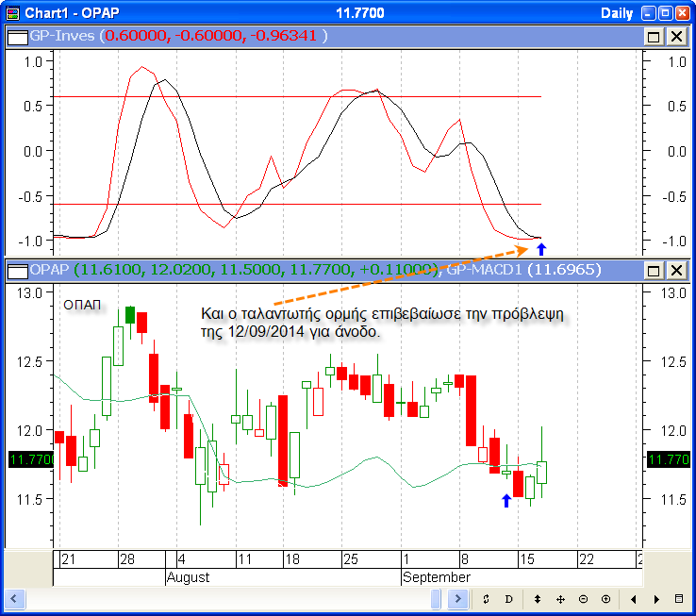Screen dimensions: 696x616
Task: Open the OPAP pane menu icon
Action: coord(16,271)
